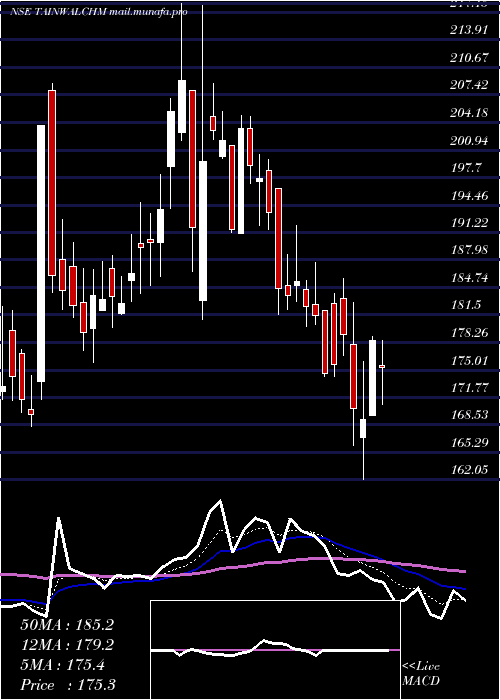The image size is (500, 700).
Task: Click the 181.5 price axis label
Action: (466, 305)
